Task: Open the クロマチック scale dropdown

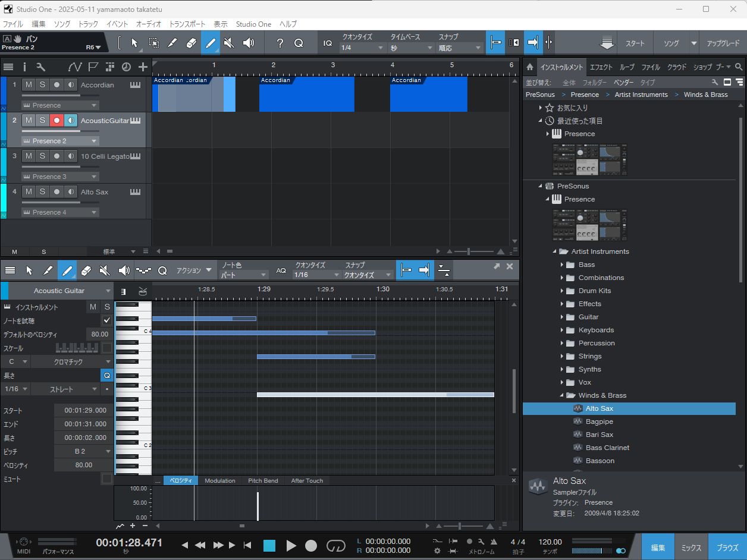Action: click(x=71, y=361)
